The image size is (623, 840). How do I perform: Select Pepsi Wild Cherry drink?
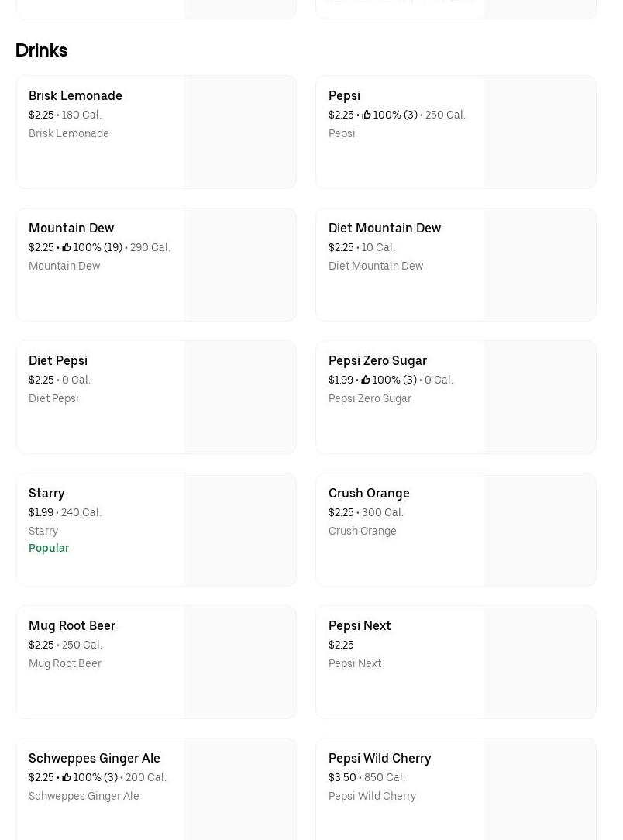[x=380, y=759]
